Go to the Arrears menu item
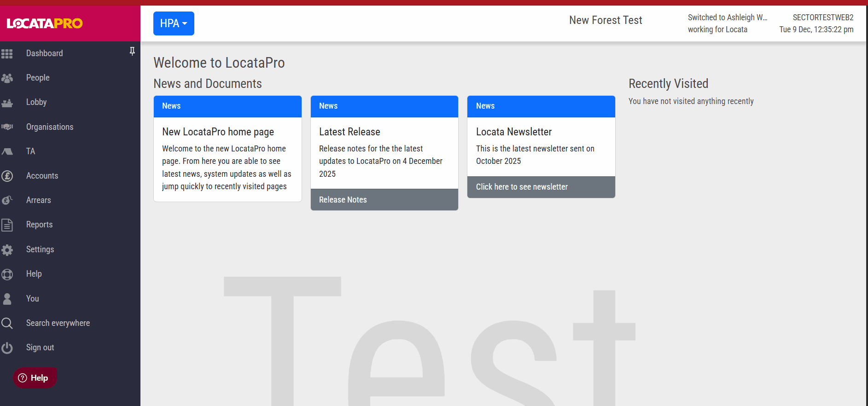The image size is (868, 406). coord(39,200)
